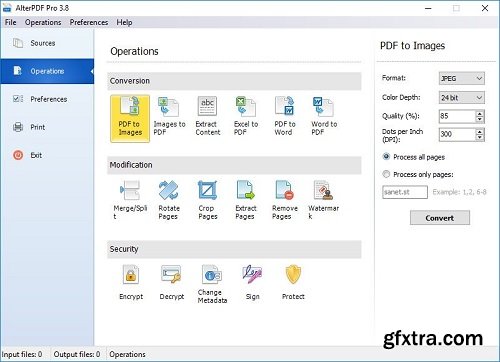This screenshot has width=500, height=362.
Task: Decrease the Quality (%) value with down arrow
Action: pyautogui.click(x=479, y=120)
